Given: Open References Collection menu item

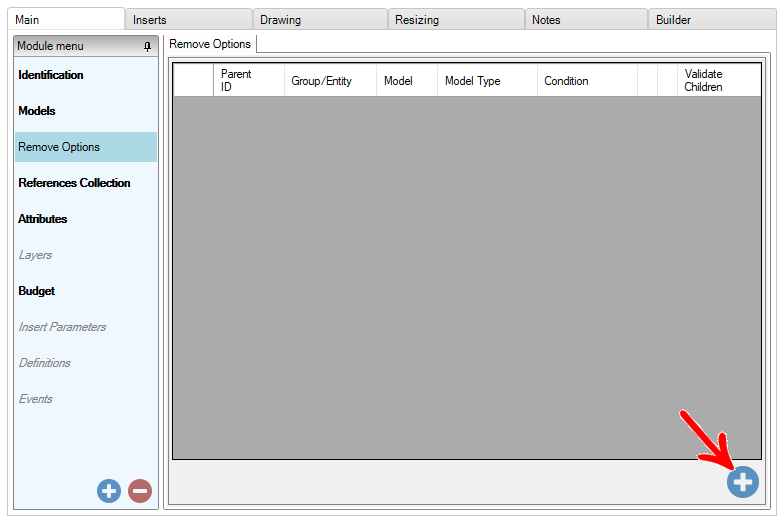Looking at the screenshot, I should coord(86,183).
